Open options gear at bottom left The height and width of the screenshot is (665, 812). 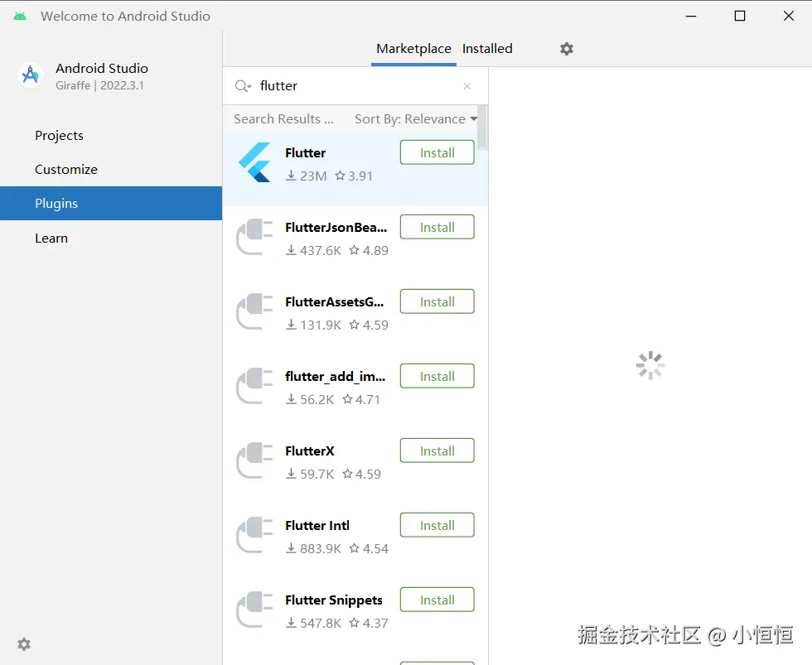point(24,644)
